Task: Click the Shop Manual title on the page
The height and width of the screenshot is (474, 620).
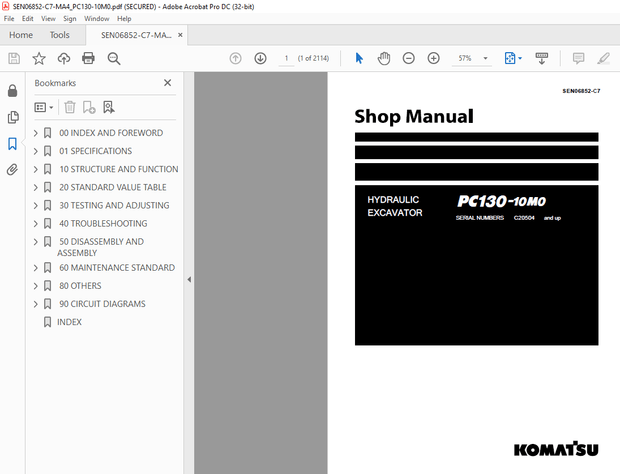Action: coord(414,117)
